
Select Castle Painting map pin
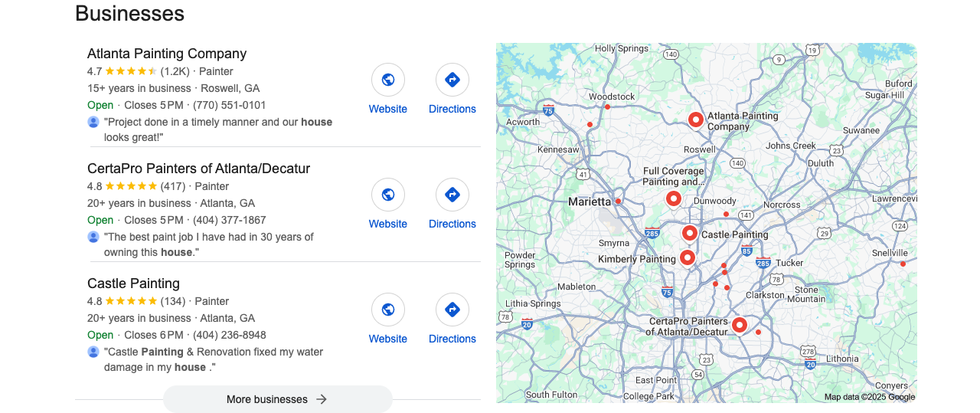690,233
